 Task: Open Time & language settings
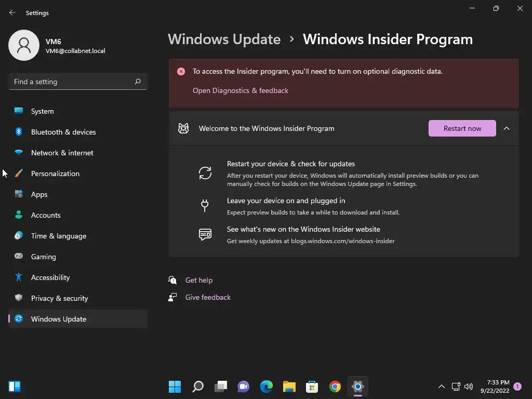pos(78,235)
